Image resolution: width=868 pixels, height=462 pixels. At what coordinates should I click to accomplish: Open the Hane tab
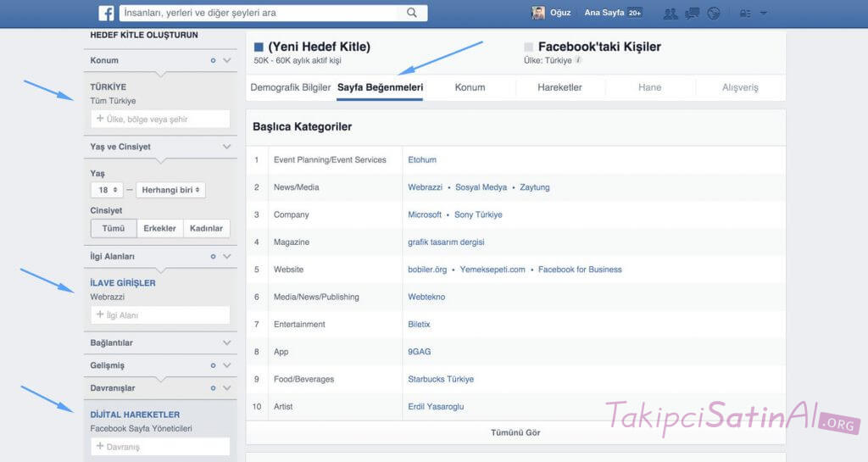pos(649,87)
